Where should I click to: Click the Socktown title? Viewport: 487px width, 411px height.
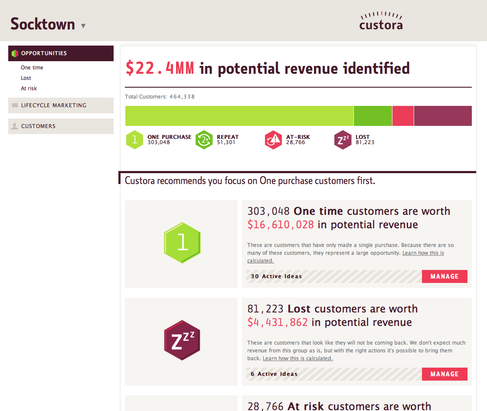coord(43,24)
